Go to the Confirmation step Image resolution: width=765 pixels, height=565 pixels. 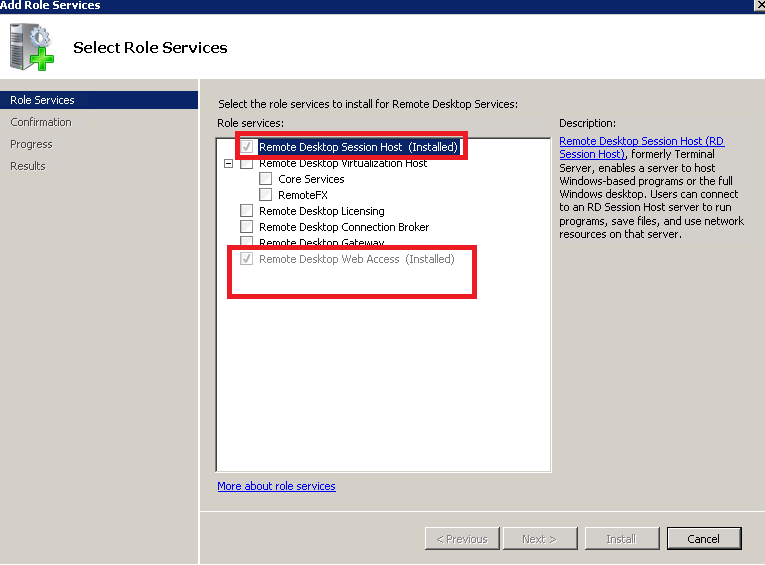[41, 122]
